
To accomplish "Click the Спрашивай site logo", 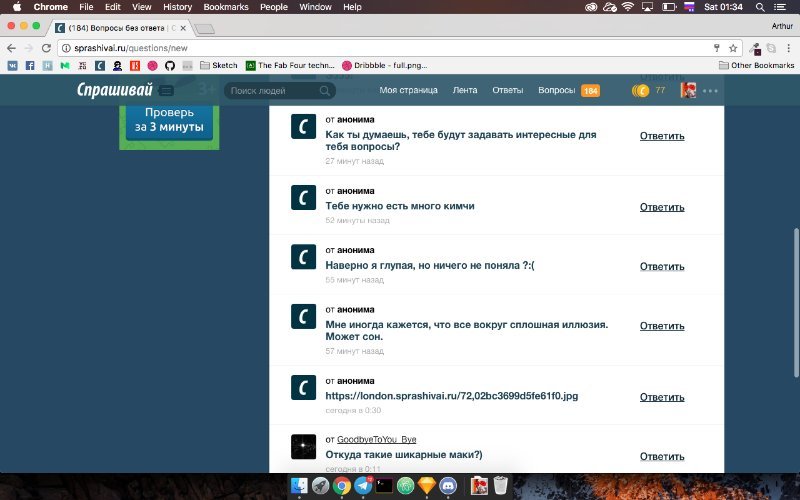I will [x=115, y=90].
